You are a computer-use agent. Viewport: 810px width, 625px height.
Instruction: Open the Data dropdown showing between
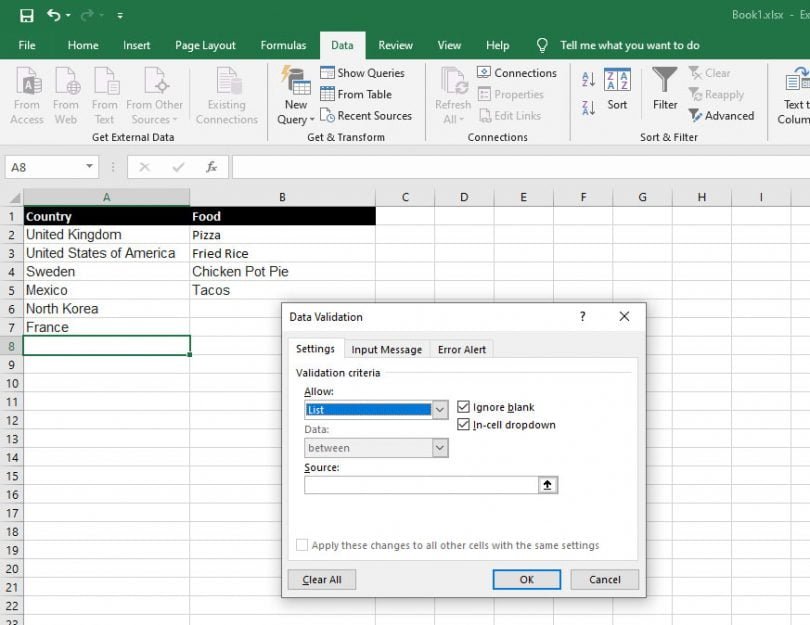(439, 448)
